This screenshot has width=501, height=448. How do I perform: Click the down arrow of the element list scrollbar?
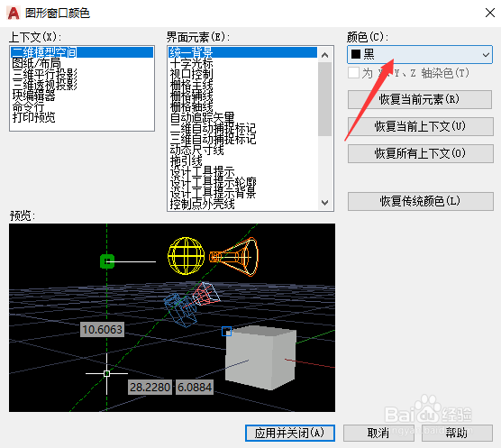tap(325, 203)
